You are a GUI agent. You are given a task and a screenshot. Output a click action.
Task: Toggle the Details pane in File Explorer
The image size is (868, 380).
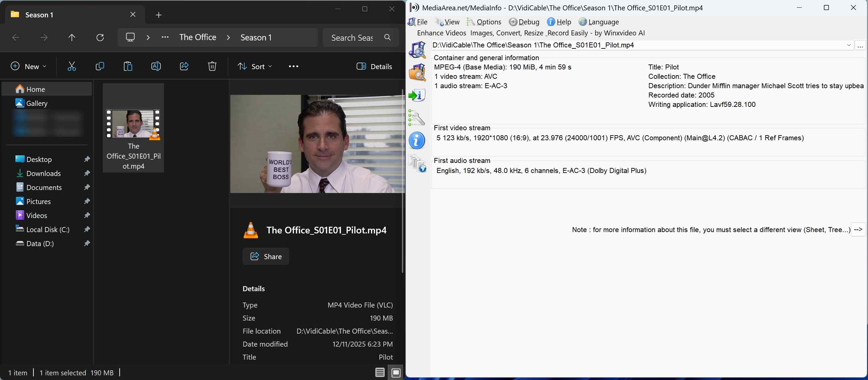pyautogui.click(x=374, y=66)
